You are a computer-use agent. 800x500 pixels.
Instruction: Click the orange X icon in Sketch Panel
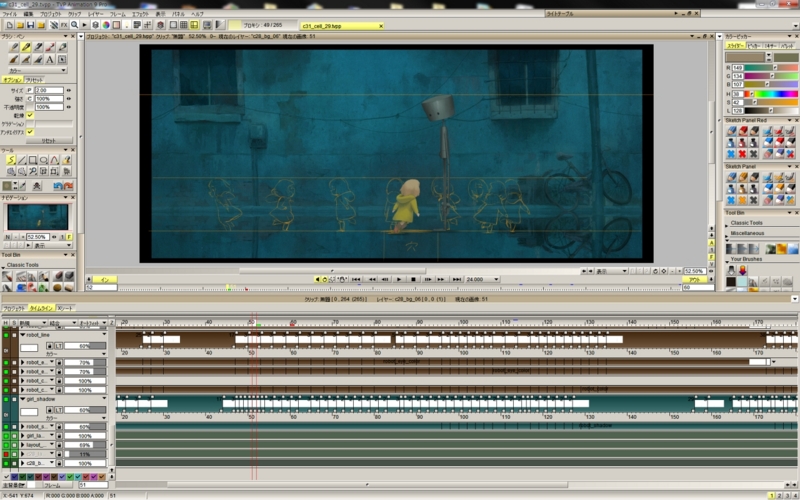[742, 200]
